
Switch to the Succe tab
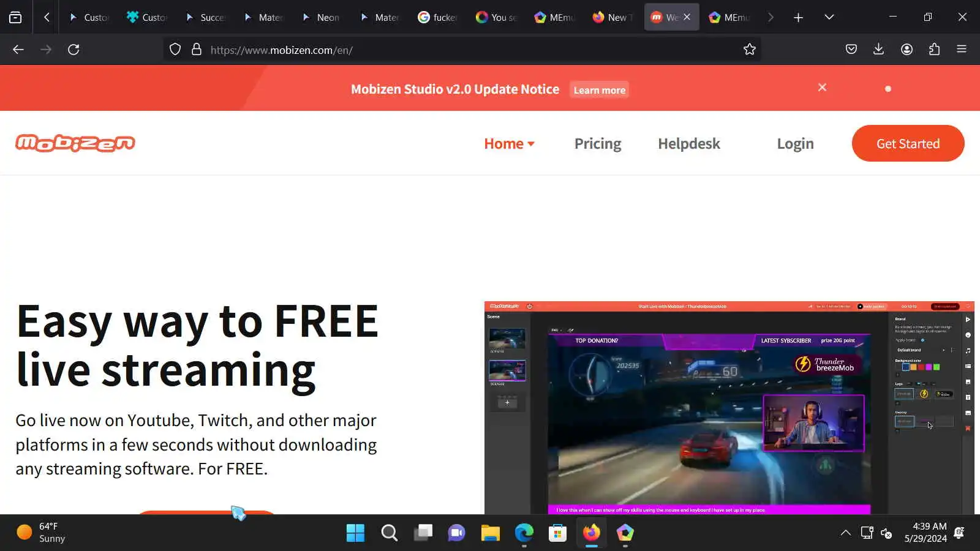coord(205,17)
